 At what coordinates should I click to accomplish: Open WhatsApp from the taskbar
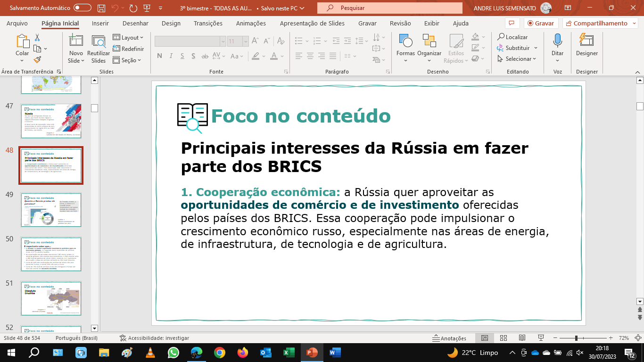(x=173, y=352)
